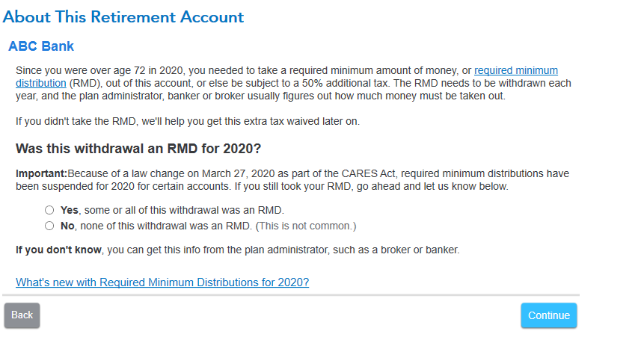Viewport: 644px width, 340px height.
Task: Open the required minimum distribution link
Action: pyautogui.click(x=515, y=70)
